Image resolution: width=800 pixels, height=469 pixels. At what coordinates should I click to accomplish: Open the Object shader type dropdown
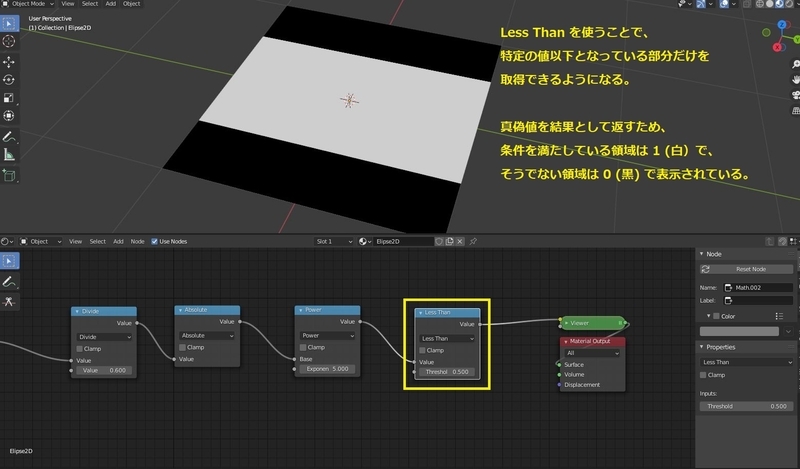click(41, 241)
